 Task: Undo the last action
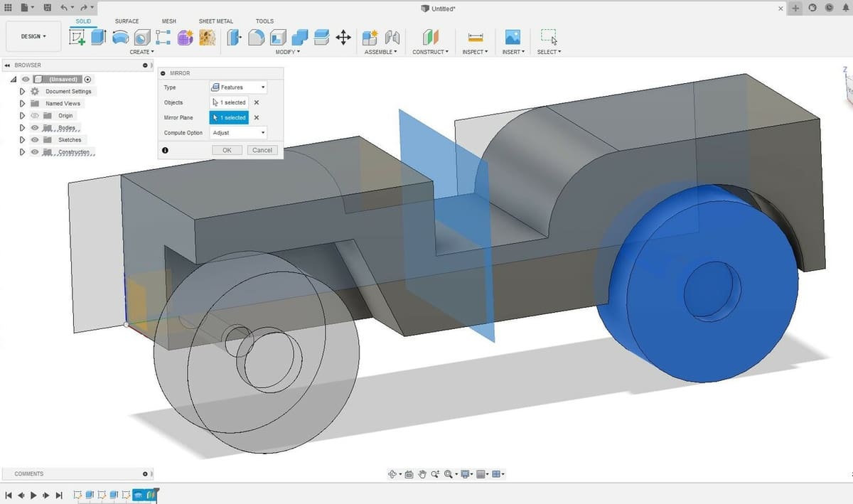[65, 8]
